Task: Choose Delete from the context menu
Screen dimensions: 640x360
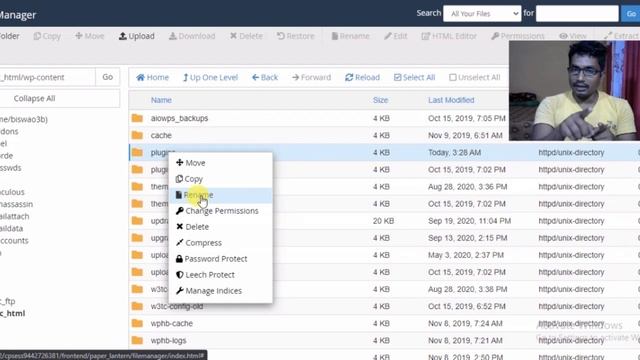Action: (220, 227)
